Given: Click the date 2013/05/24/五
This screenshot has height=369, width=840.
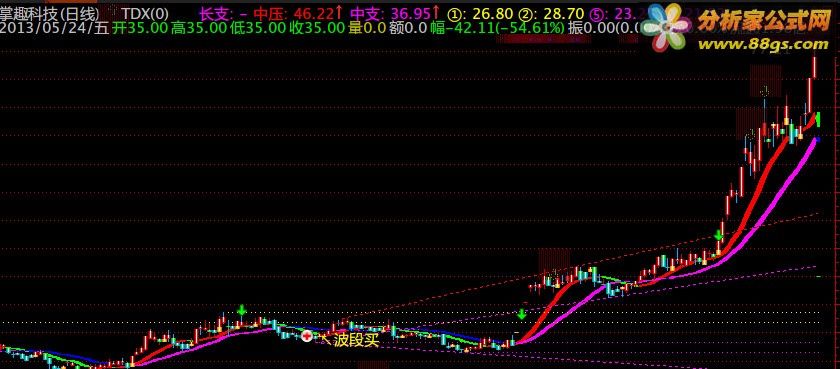Looking at the screenshot, I should pos(55,28).
